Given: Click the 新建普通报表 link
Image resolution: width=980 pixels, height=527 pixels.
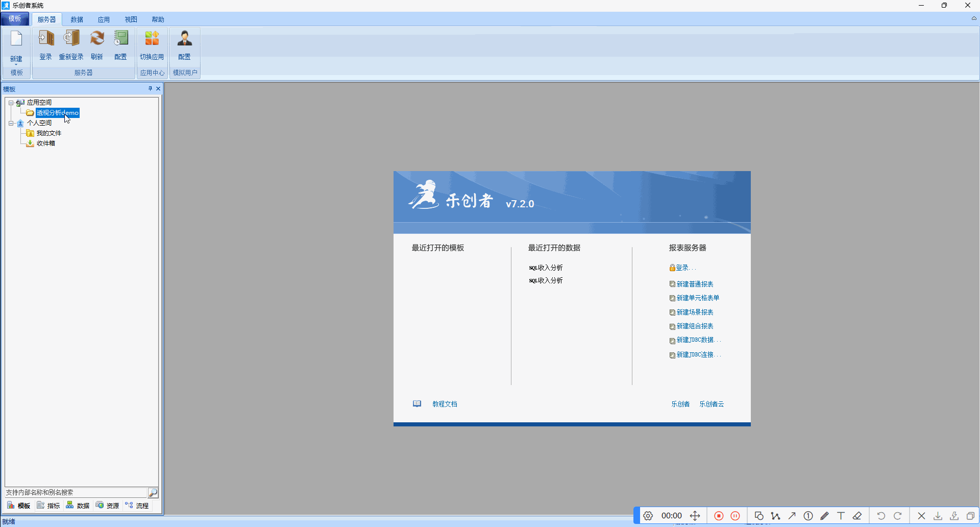Looking at the screenshot, I should point(695,284).
